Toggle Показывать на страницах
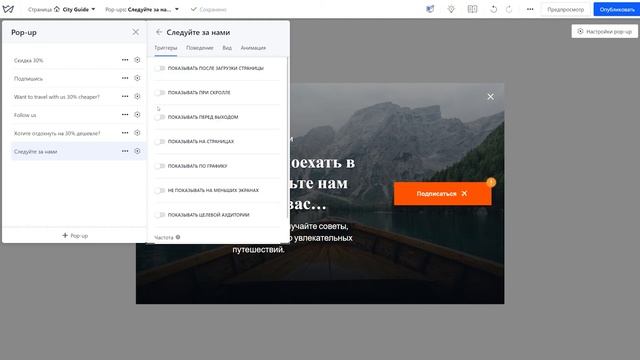Image resolution: width=640 pixels, height=360 pixels. click(160, 142)
